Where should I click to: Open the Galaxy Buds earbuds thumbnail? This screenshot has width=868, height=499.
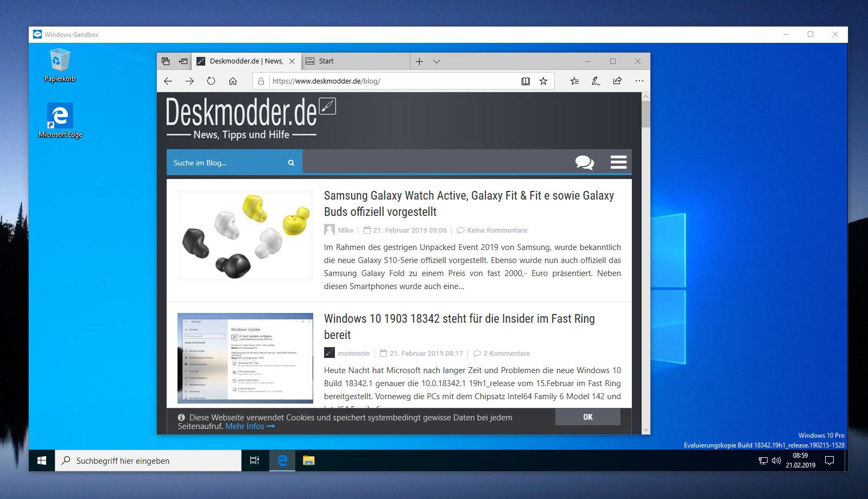[245, 235]
